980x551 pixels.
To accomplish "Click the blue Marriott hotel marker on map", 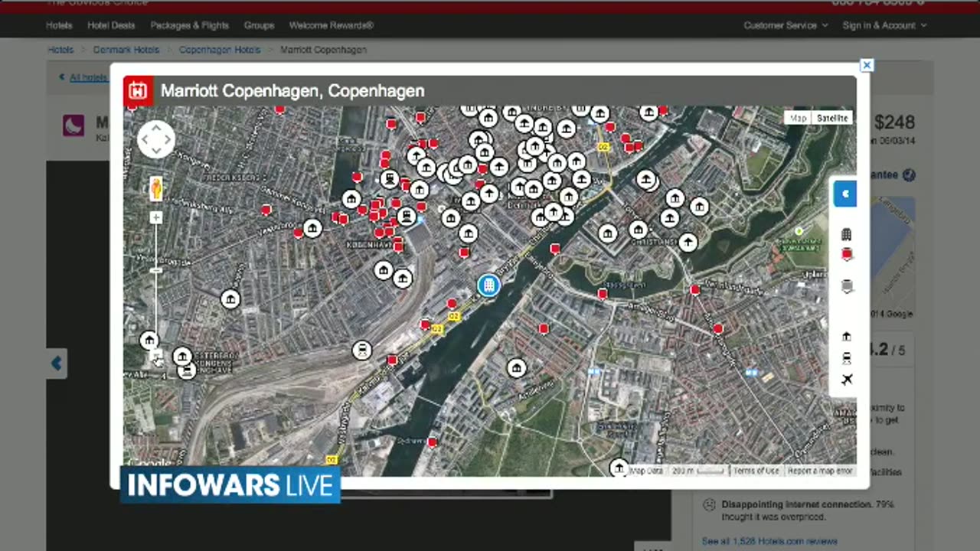I will pos(488,285).
